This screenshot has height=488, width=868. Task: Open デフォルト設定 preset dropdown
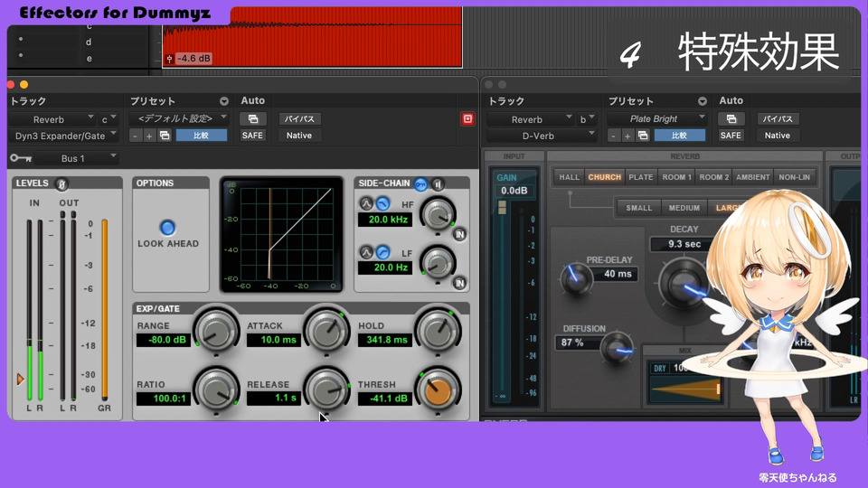[179, 118]
